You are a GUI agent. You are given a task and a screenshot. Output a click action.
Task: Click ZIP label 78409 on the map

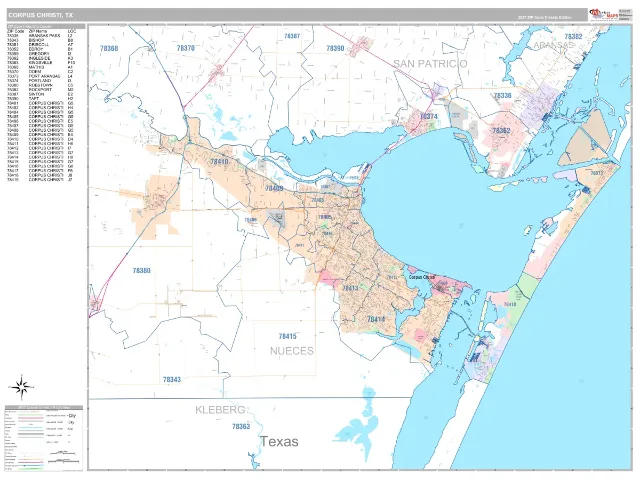point(274,189)
